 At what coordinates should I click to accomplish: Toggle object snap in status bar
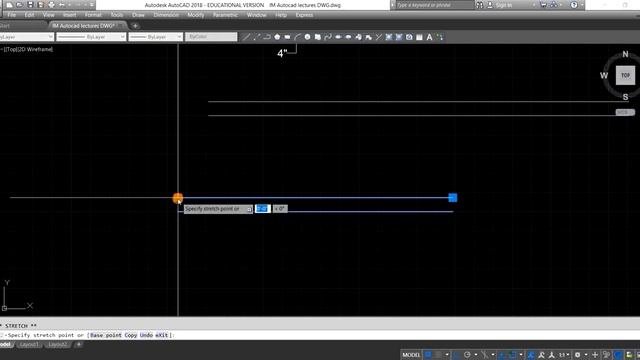(513, 355)
